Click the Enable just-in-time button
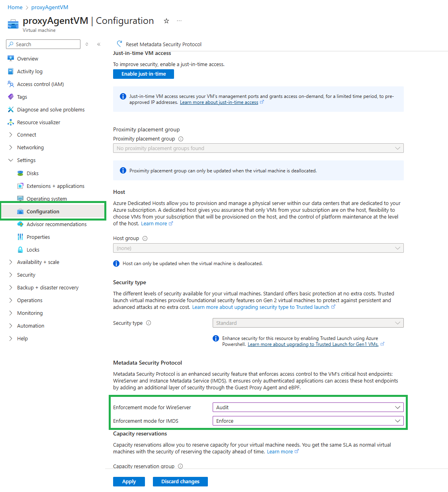The width and height of the screenshot is (448, 492). point(143,74)
